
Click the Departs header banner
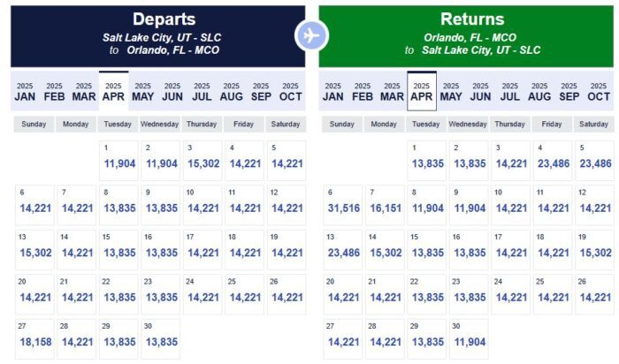pyautogui.click(x=157, y=35)
